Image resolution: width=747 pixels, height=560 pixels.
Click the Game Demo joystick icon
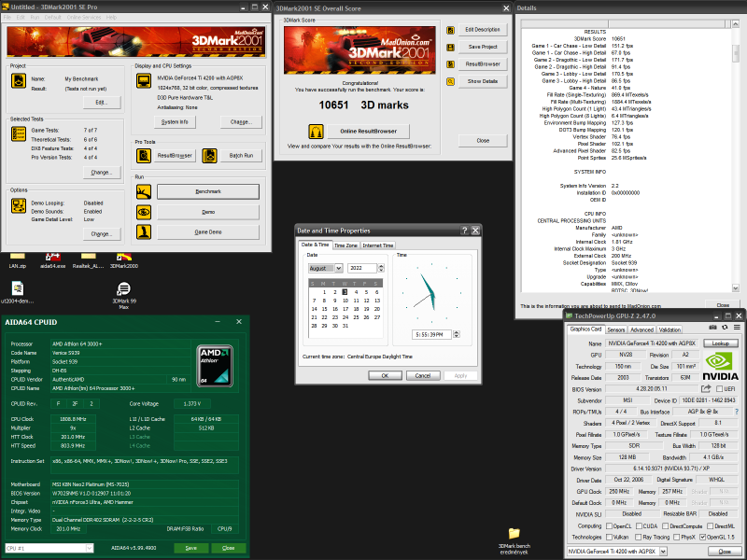(144, 231)
